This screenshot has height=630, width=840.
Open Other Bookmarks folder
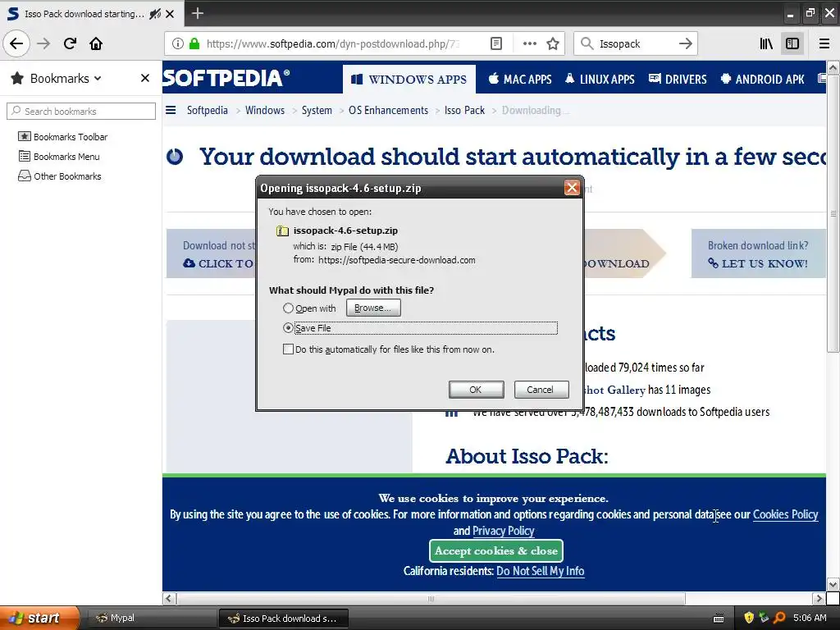59,176
